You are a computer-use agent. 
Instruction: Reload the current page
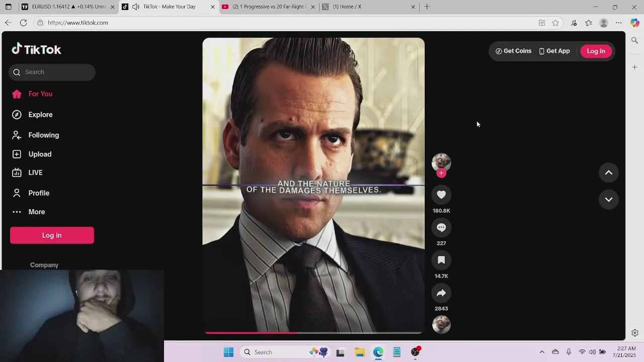[x=23, y=23]
